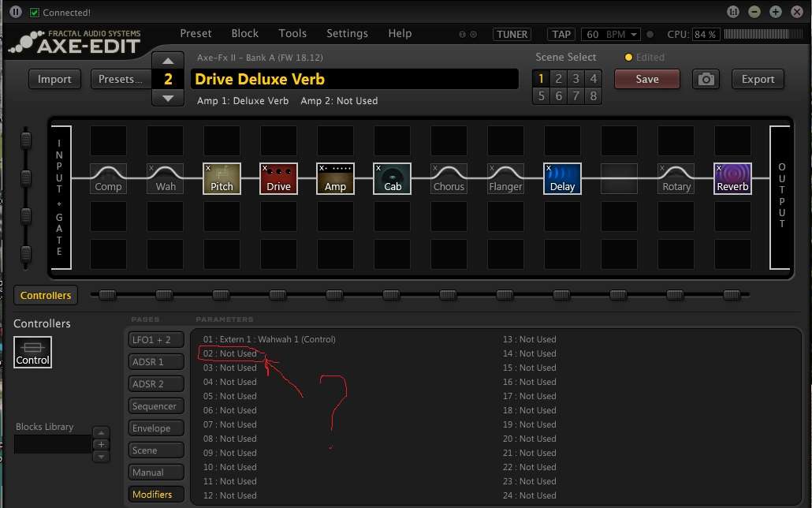Screen dimensions: 812x508
Task: Click the top slider left of INPUT
Action: pos(26,140)
